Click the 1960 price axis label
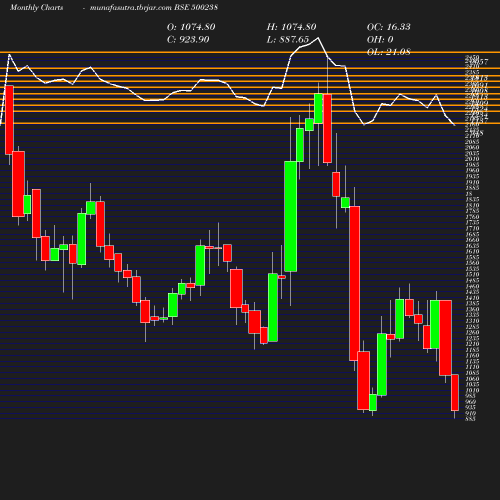 click(x=472, y=170)
